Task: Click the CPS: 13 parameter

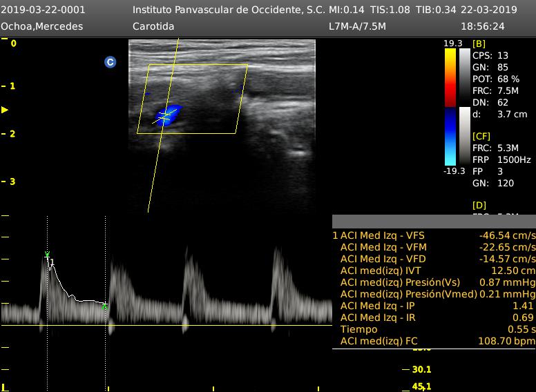Action: [490, 55]
